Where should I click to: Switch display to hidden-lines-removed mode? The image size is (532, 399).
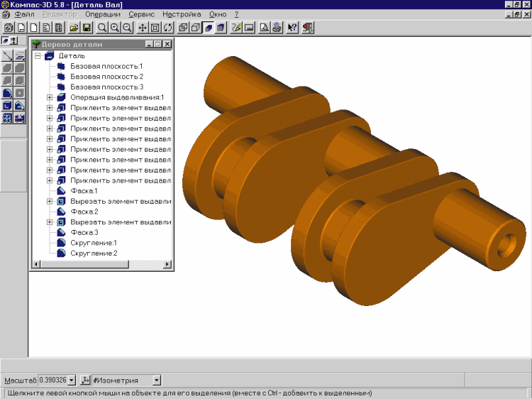coord(196,28)
